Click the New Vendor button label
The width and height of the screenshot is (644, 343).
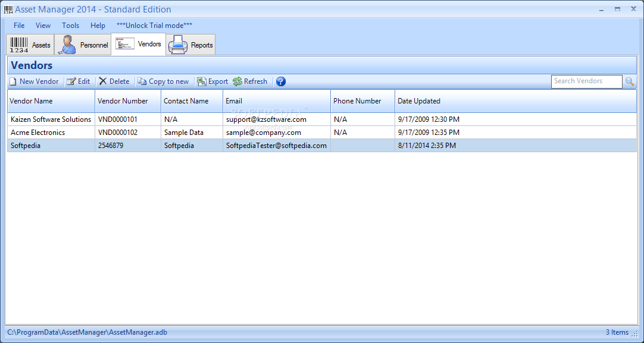39,81
